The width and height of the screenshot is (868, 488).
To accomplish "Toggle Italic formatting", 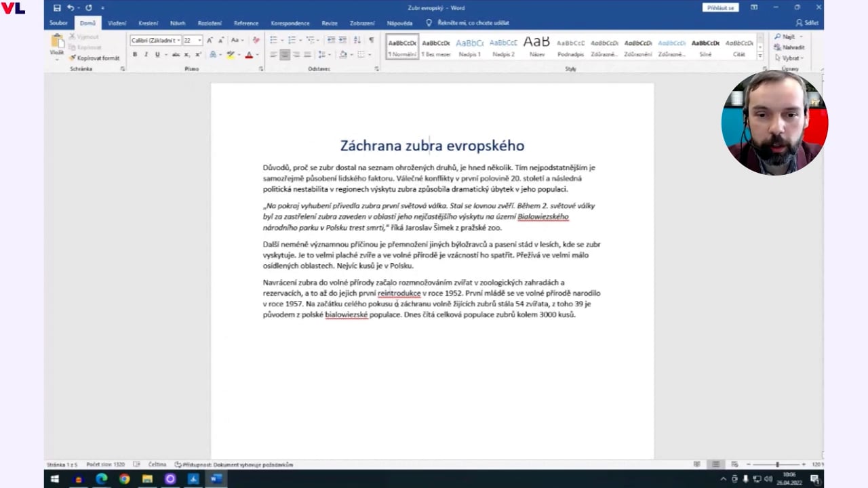I will click(146, 54).
